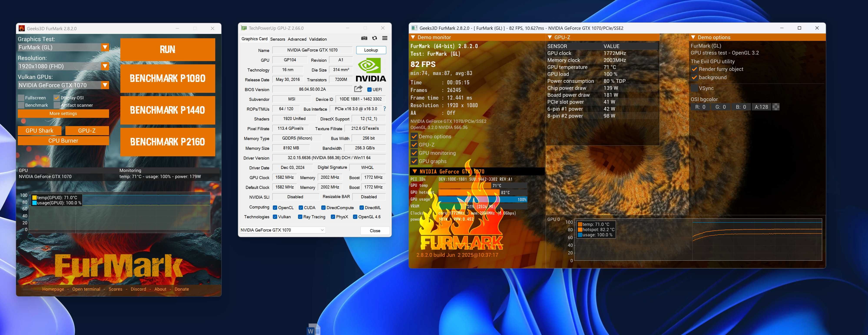This screenshot has height=335, width=868.
Task: Toggle the CUDA checkbox
Action: click(301, 208)
